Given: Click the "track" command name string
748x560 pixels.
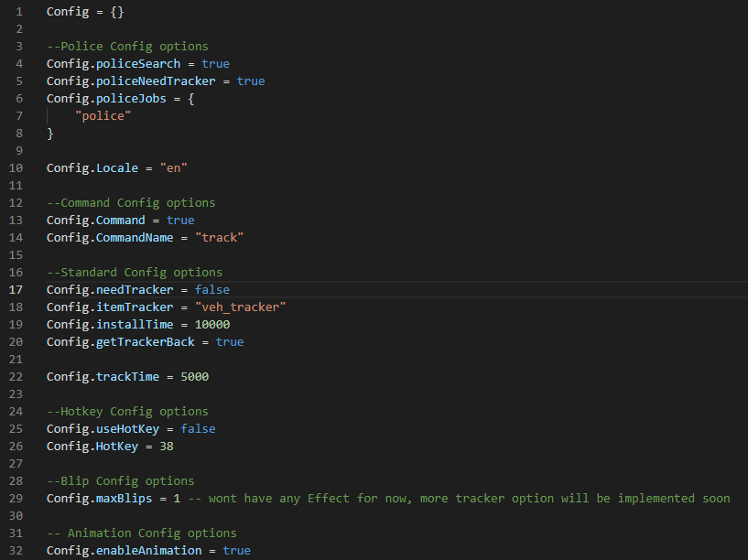Looking at the screenshot, I should [220, 237].
